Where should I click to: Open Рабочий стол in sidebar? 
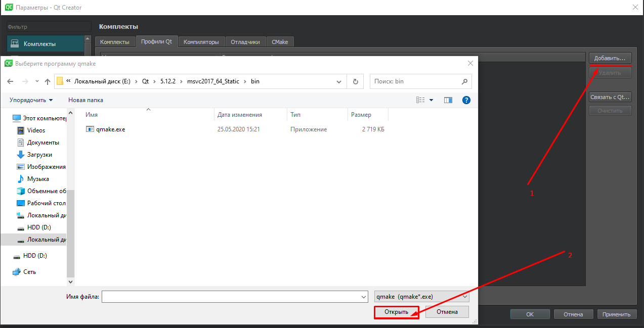[x=47, y=203]
